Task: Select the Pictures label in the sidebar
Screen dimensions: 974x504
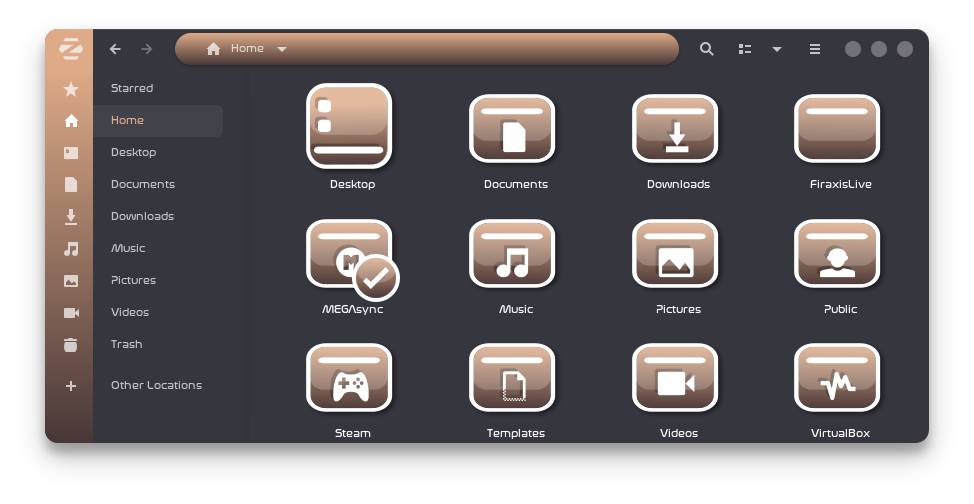Action: (x=134, y=280)
